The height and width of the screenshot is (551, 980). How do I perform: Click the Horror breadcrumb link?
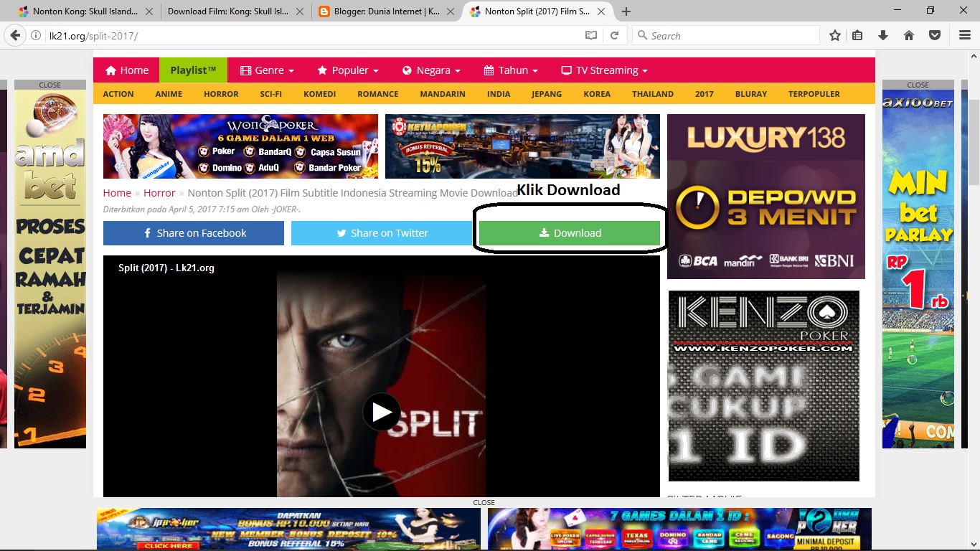coord(159,193)
